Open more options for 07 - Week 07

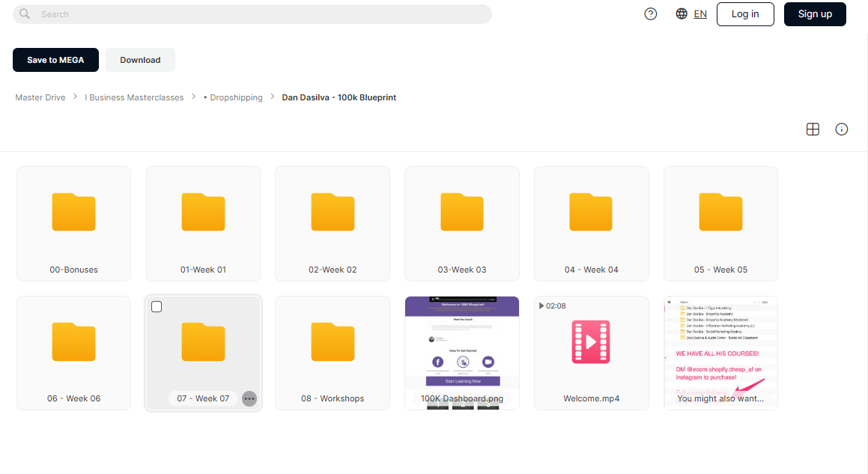tap(249, 398)
